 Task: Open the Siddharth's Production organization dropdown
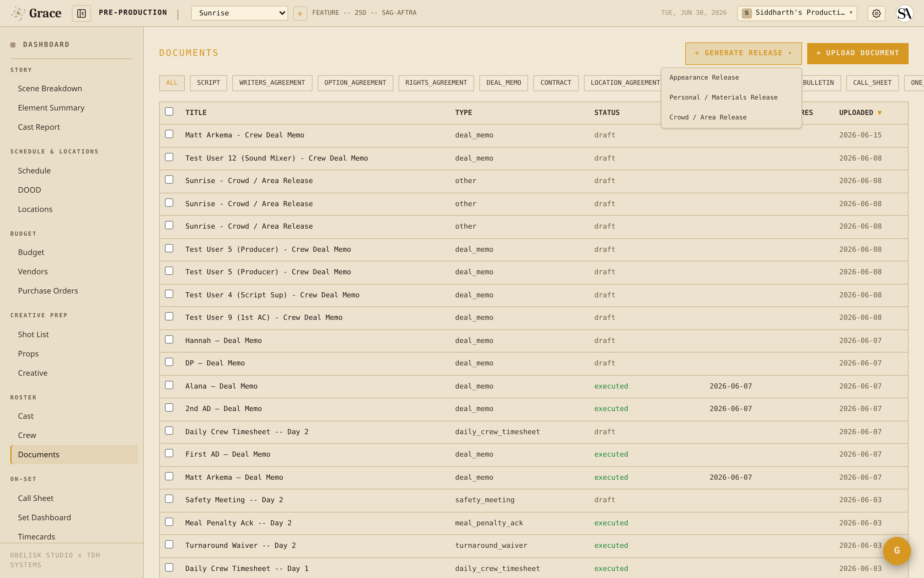pyautogui.click(x=797, y=13)
